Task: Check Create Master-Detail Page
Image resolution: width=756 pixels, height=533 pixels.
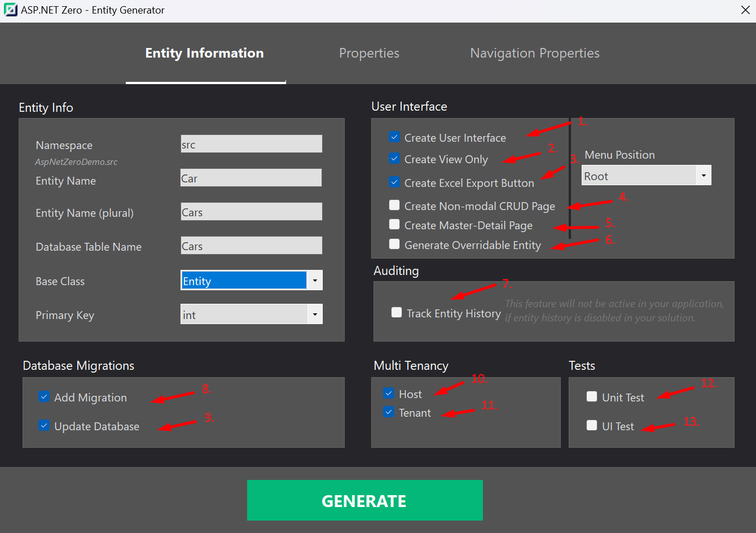Action: click(x=394, y=225)
